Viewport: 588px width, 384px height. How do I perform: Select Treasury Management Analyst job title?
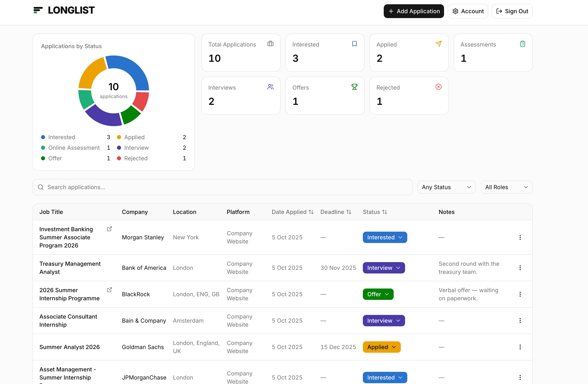tap(70, 268)
